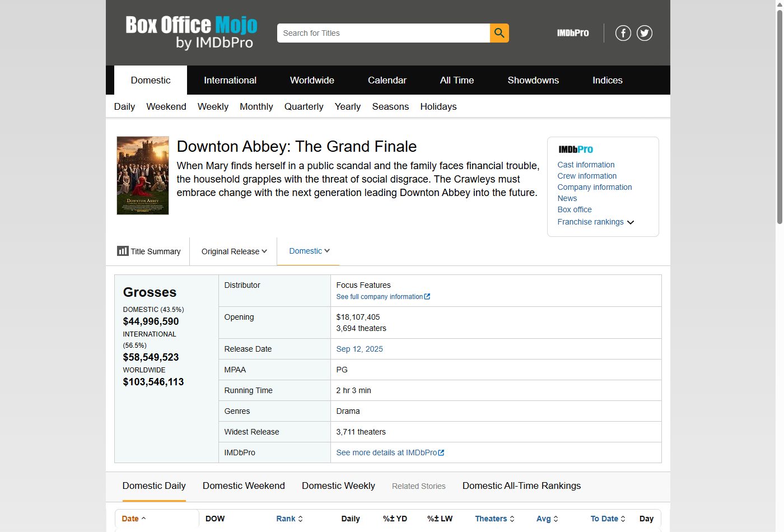Select the Domestic Daily tab

154,486
